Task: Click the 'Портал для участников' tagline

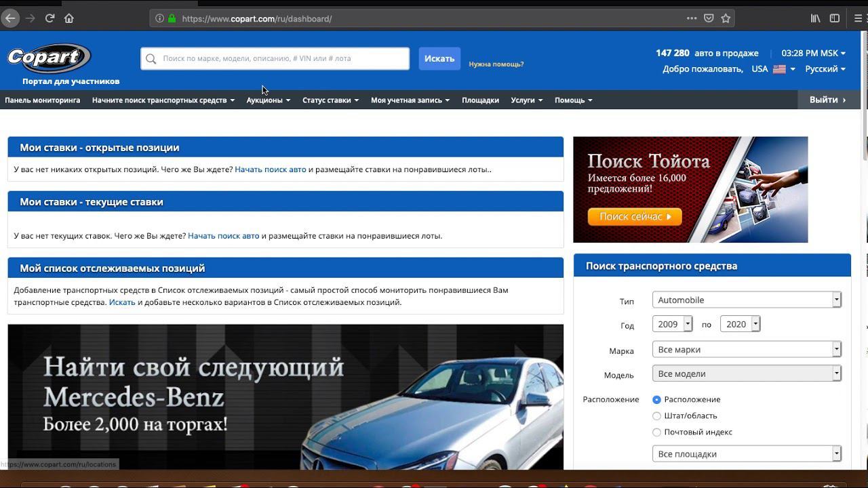Action: (71, 81)
